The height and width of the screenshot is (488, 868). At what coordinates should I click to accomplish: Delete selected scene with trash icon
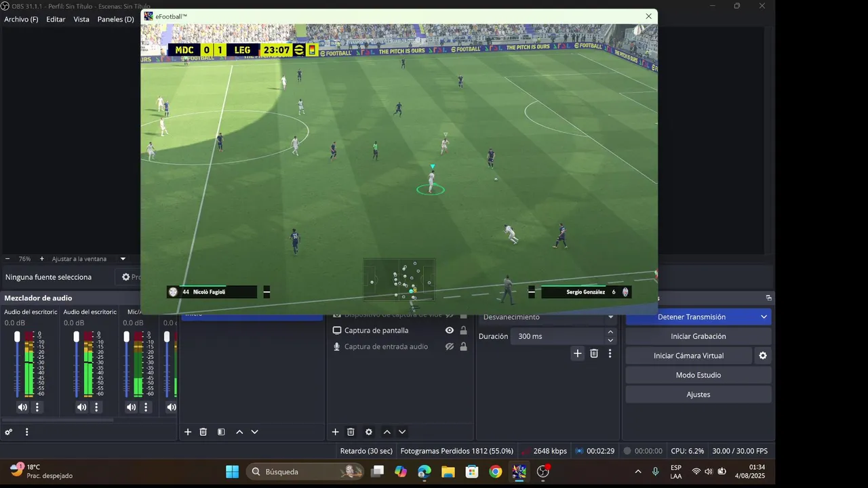click(x=203, y=432)
